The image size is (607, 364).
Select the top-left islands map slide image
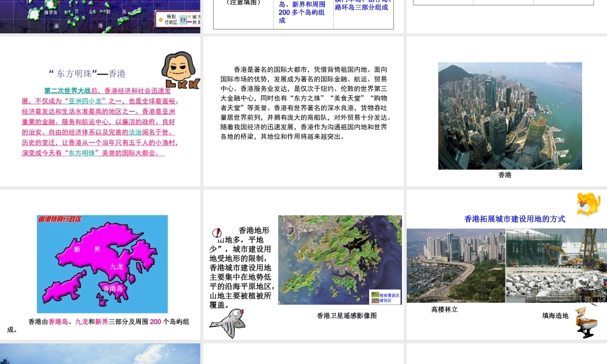100,16
